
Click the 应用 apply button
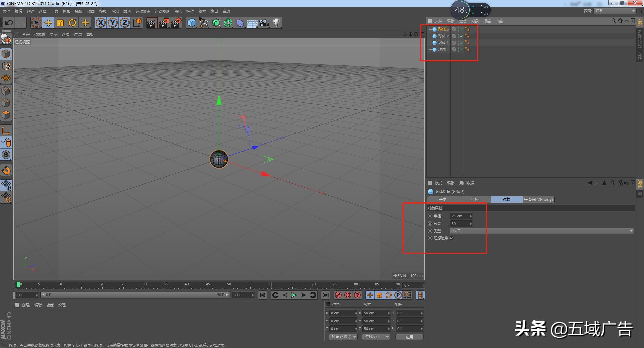409,337
